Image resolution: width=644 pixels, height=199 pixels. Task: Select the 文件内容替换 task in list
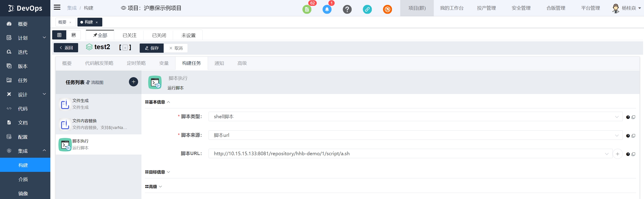click(x=98, y=124)
